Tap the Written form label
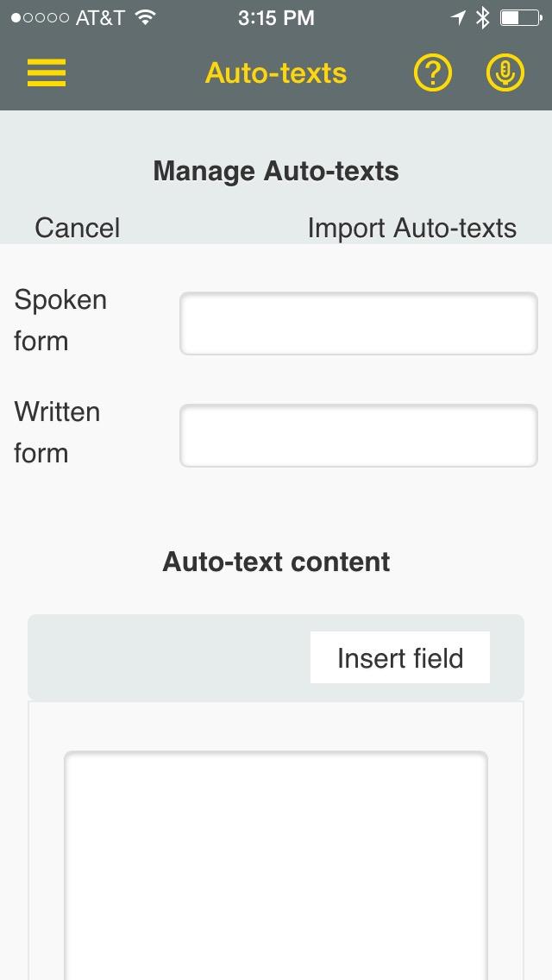552x980 pixels. pyautogui.click(x=57, y=432)
